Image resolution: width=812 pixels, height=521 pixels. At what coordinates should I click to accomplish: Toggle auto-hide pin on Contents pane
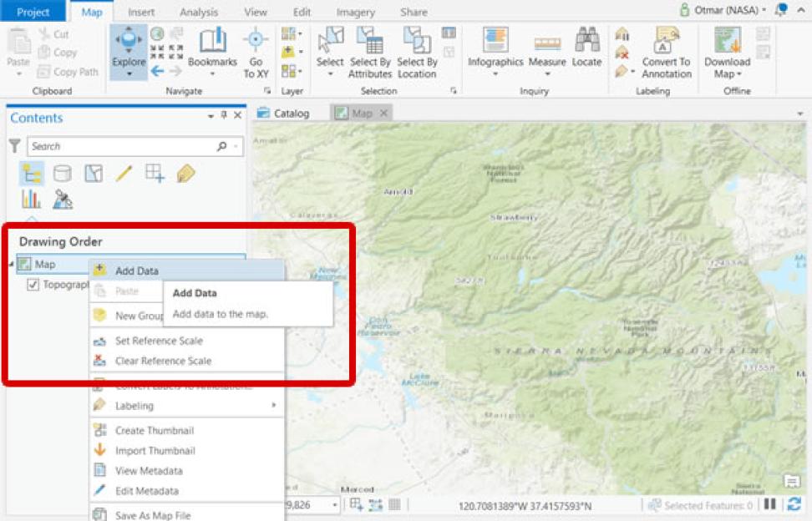coord(224,115)
